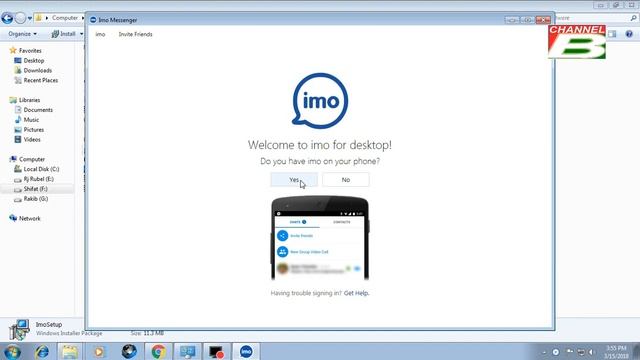The image size is (640, 360).
Task: Open the Get Help link
Action: pyautogui.click(x=356, y=293)
